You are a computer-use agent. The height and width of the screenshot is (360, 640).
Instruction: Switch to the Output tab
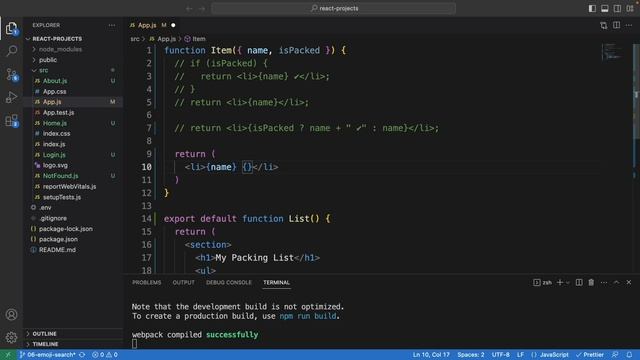(183, 282)
